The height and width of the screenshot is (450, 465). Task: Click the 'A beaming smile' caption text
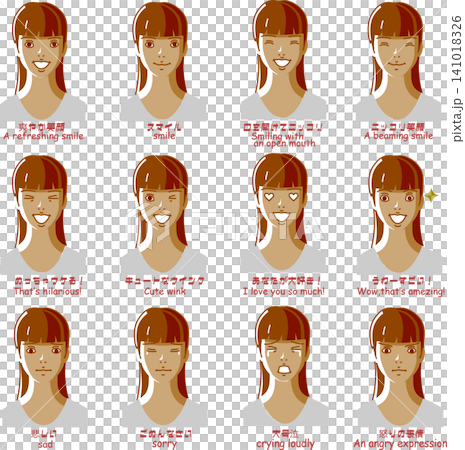point(398,136)
